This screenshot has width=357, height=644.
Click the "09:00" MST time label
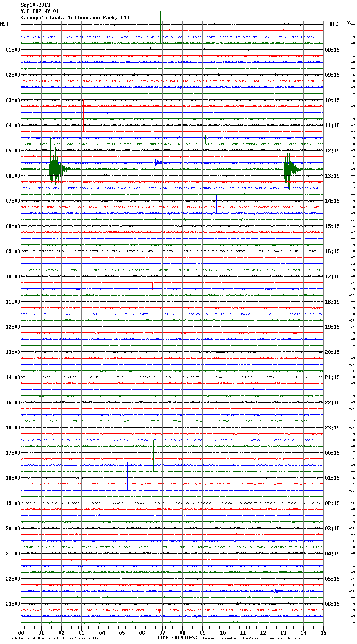(x=13, y=251)
